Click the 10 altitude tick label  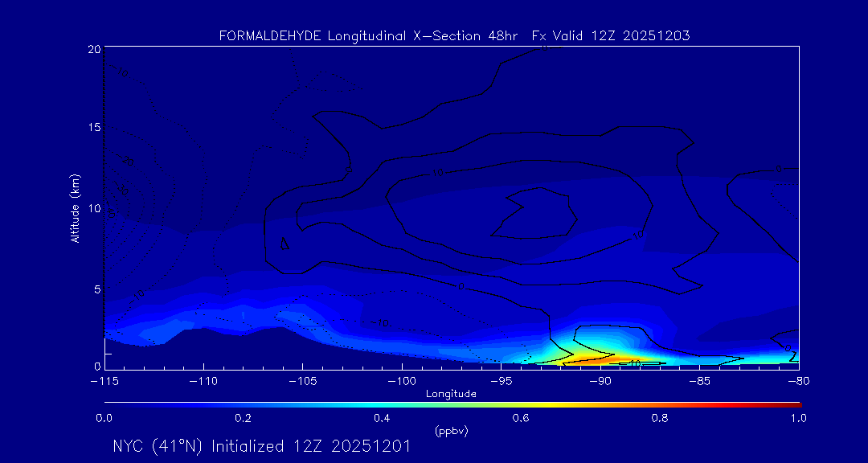(95, 208)
